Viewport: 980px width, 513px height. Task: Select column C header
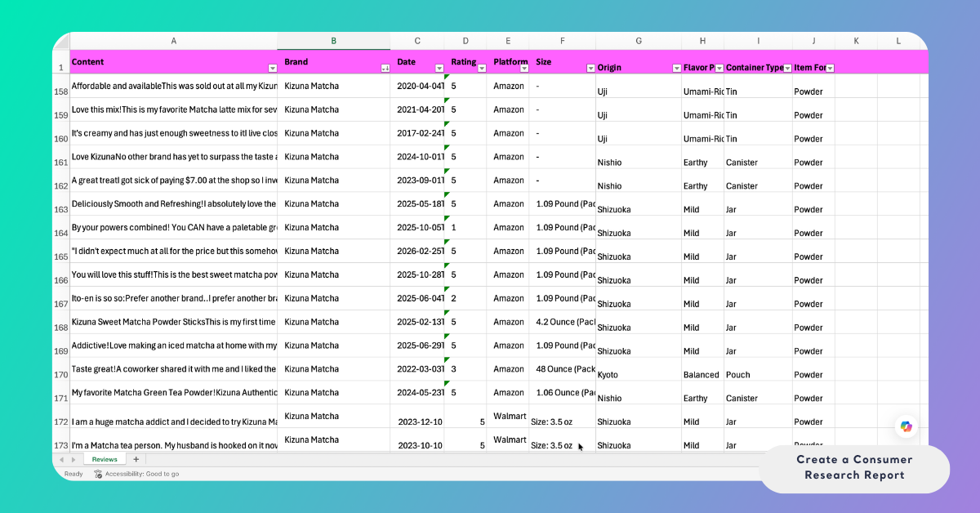[417, 41]
